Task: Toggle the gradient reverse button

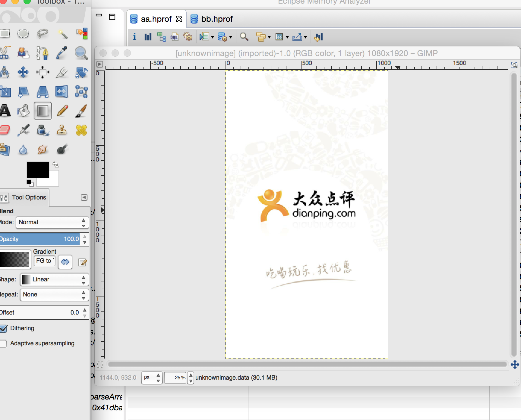Action: [x=65, y=262]
